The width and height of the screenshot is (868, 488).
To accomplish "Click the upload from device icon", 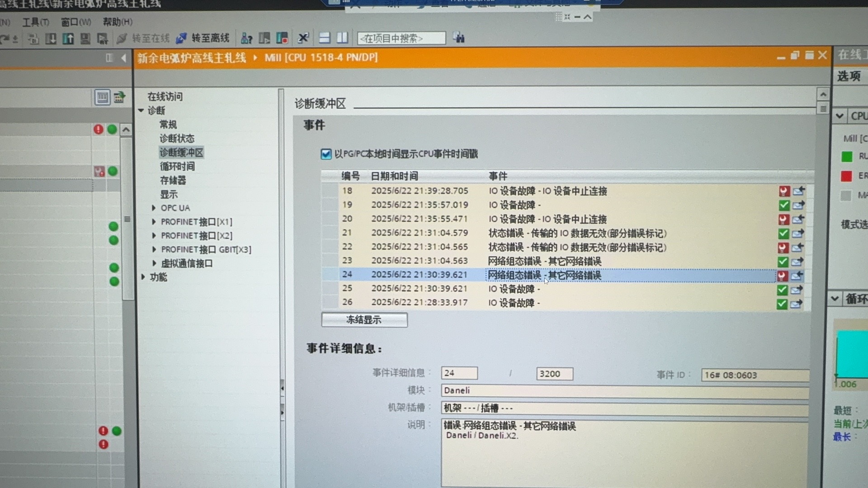I will pyautogui.click(x=68, y=39).
